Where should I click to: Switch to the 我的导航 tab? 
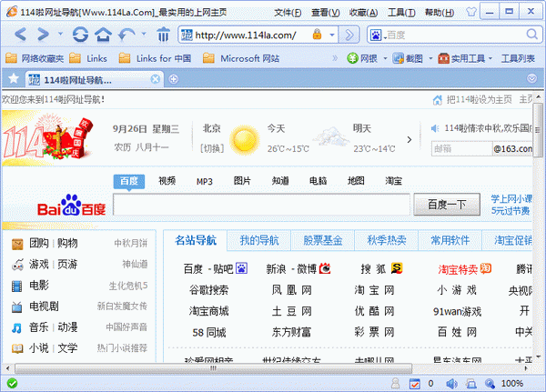tap(259, 240)
